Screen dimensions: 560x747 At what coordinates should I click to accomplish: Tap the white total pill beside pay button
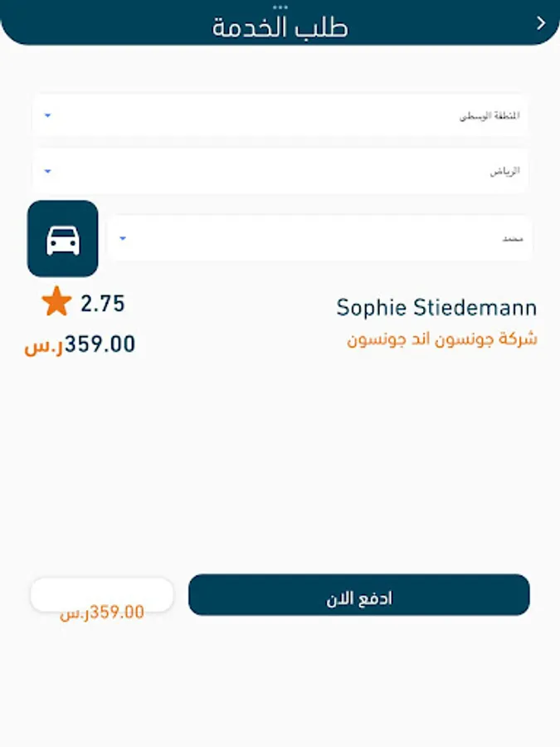click(102, 595)
